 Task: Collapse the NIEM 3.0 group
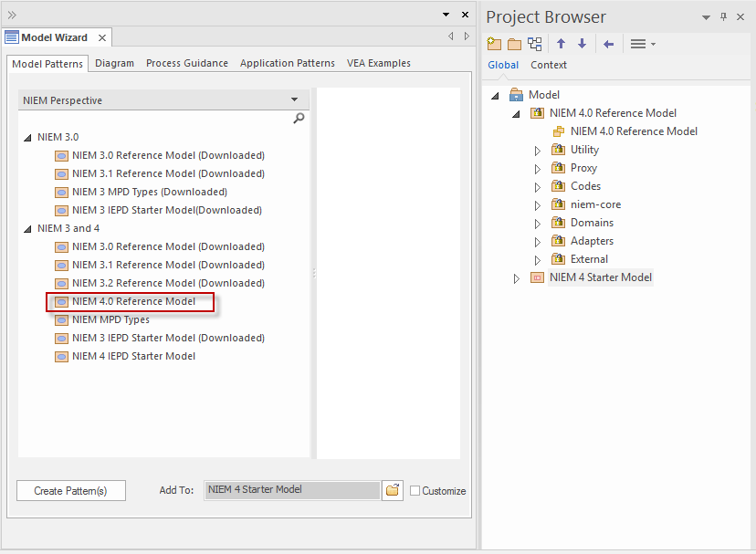pyautogui.click(x=26, y=137)
